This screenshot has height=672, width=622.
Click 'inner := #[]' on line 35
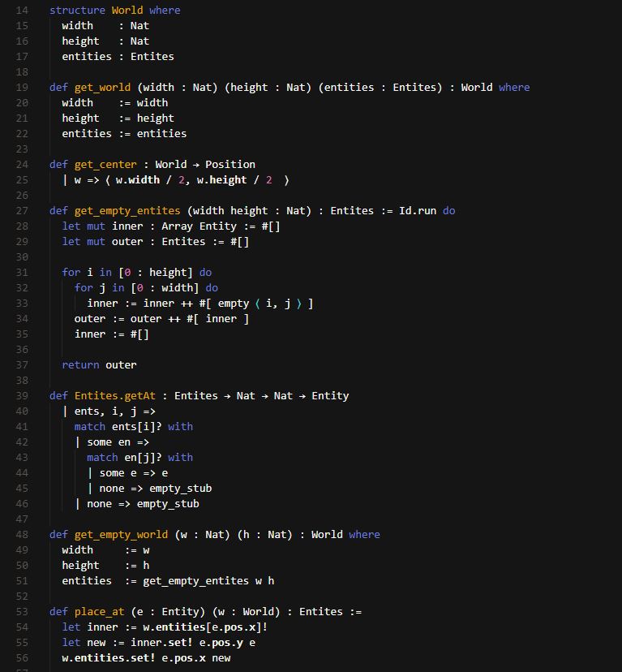[112, 334]
